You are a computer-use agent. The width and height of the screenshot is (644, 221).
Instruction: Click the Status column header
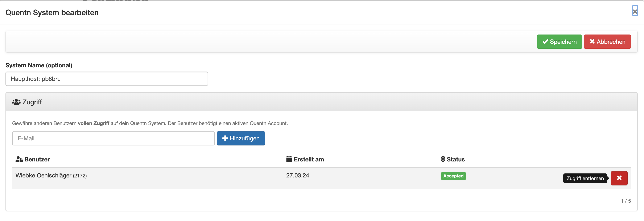[455, 159]
